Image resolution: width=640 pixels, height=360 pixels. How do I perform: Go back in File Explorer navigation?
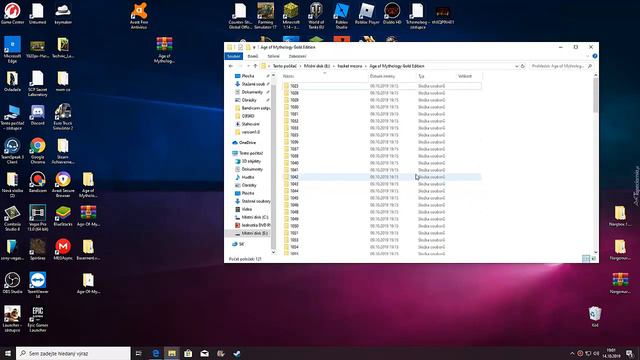coord(231,66)
